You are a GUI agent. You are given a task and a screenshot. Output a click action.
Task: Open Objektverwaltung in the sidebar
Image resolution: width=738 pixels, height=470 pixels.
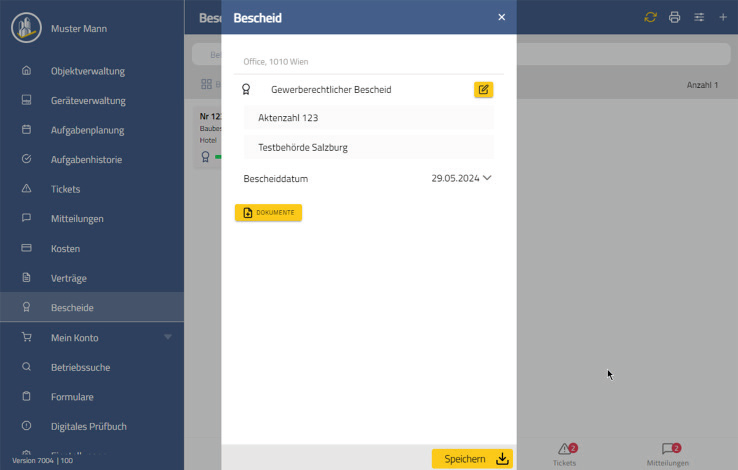click(87, 71)
